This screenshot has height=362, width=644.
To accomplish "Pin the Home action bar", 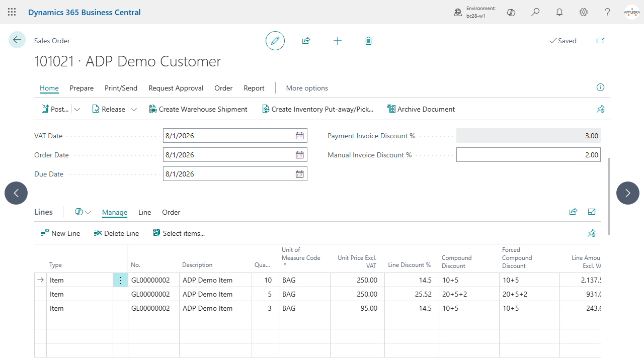I will tap(600, 109).
